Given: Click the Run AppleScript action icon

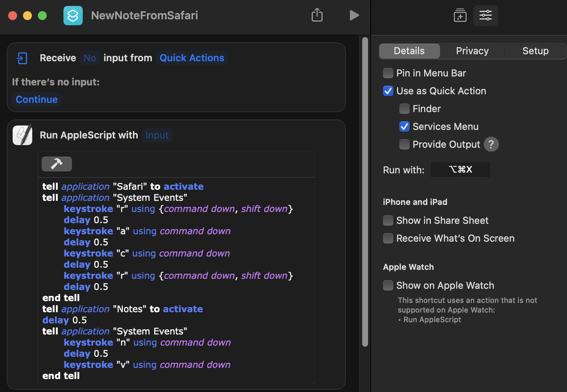Looking at the screenshot, I should coord(22,135).
